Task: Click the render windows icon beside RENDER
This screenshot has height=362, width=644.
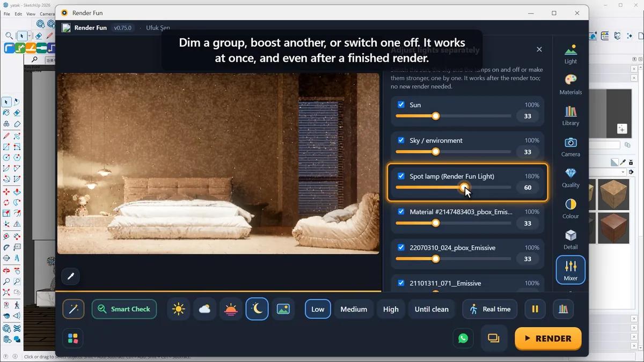Action: [493, 338]
